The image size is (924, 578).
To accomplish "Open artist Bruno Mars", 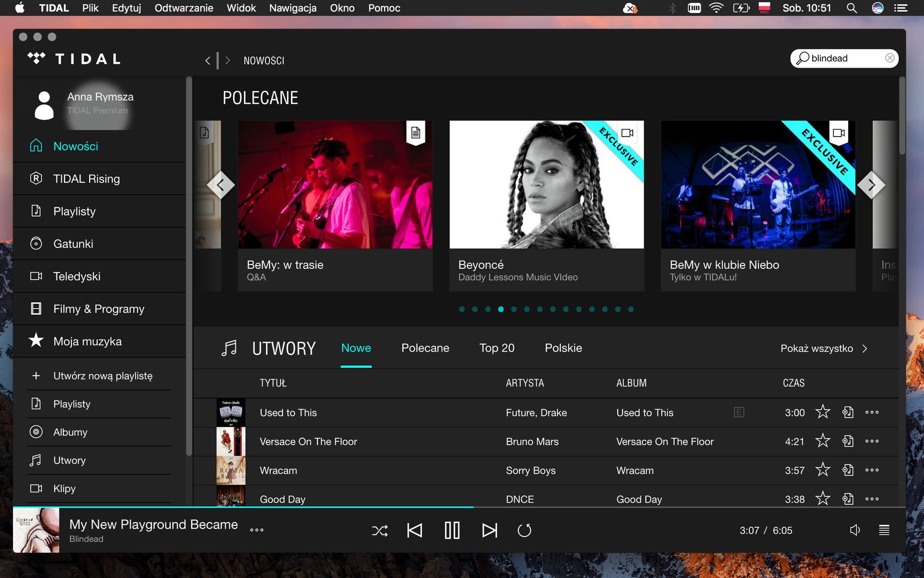I will click(532, 441).
